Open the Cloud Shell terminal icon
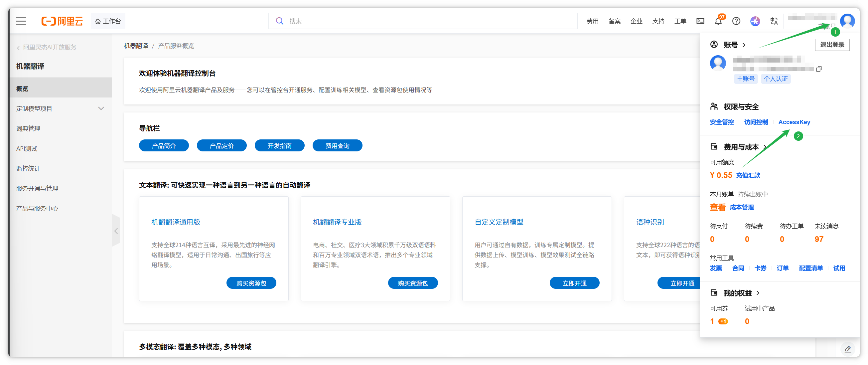This screenshot has height=365, width=868. [x=700, y=21]
